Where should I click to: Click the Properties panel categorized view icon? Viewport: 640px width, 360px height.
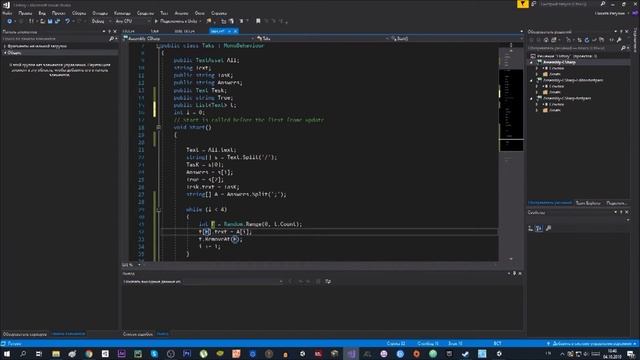coord(531,229)
